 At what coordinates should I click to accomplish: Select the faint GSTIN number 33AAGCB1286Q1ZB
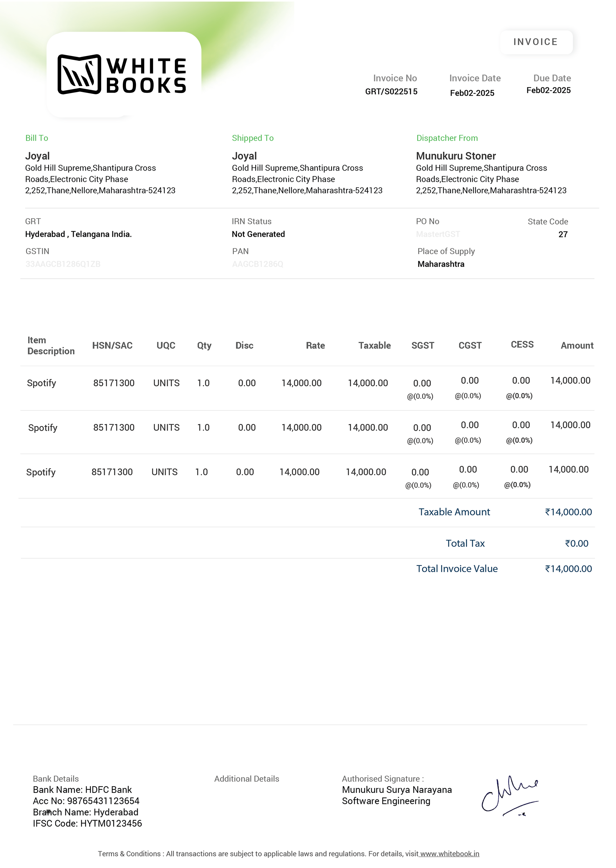coord(63,264)
